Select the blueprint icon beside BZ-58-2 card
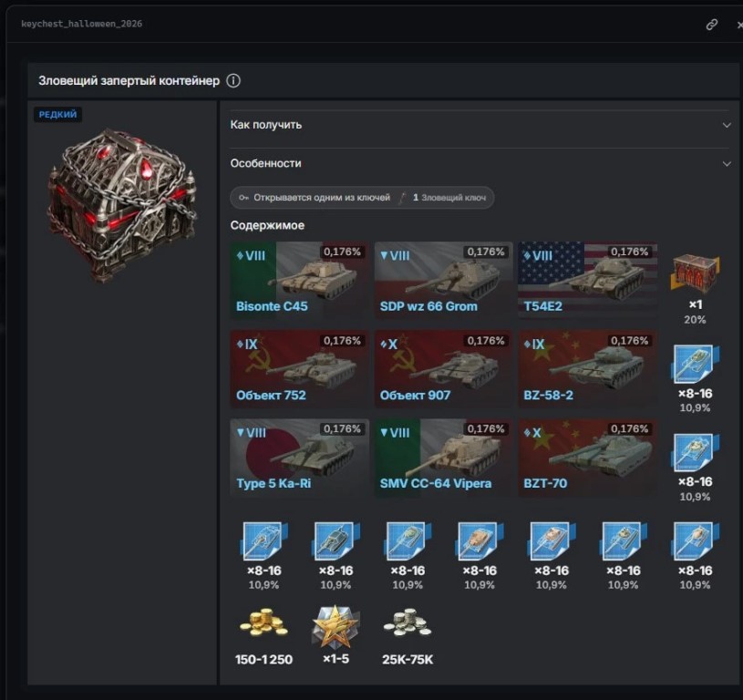 click(x=695, y=364)
